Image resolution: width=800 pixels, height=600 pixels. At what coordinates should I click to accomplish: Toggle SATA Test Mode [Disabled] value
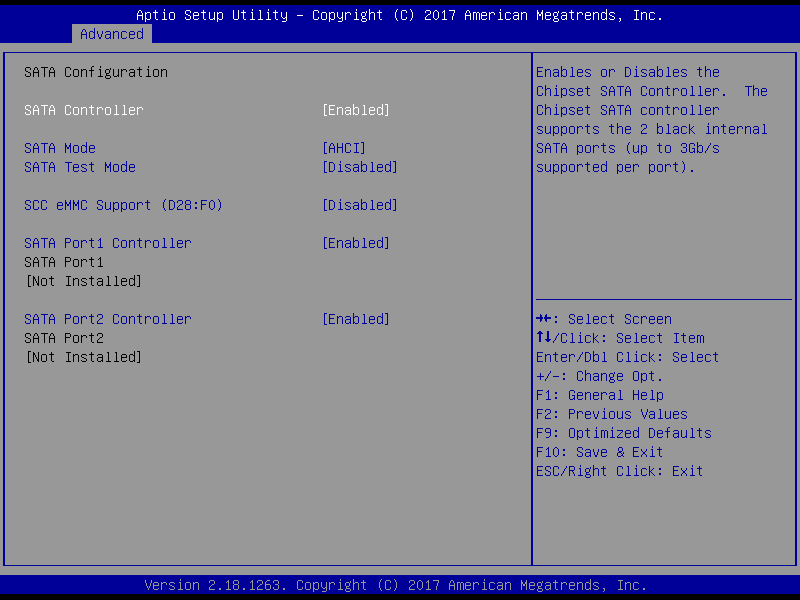pos(359,167)
